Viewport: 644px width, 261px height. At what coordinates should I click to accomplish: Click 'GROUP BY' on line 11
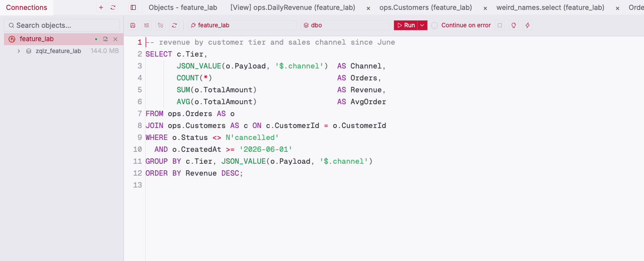163,161
